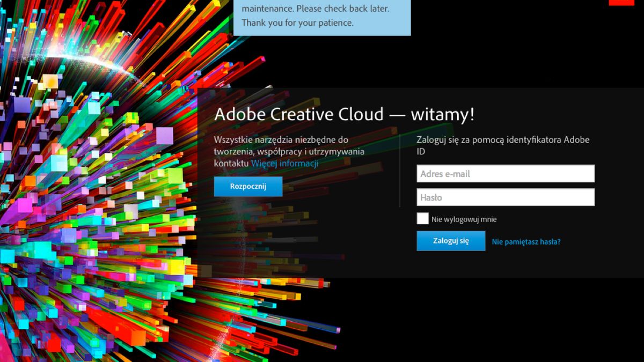The height and width of the screenshot is (362, 644).
Task: Click the maintenance notice message box
Action: coord(322,18)
